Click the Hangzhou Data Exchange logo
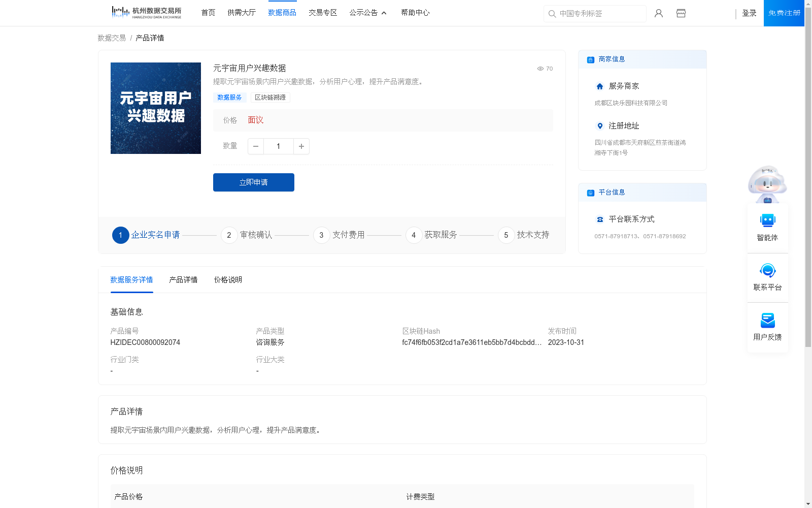This screenshot has height=508, width=812. 146,13
